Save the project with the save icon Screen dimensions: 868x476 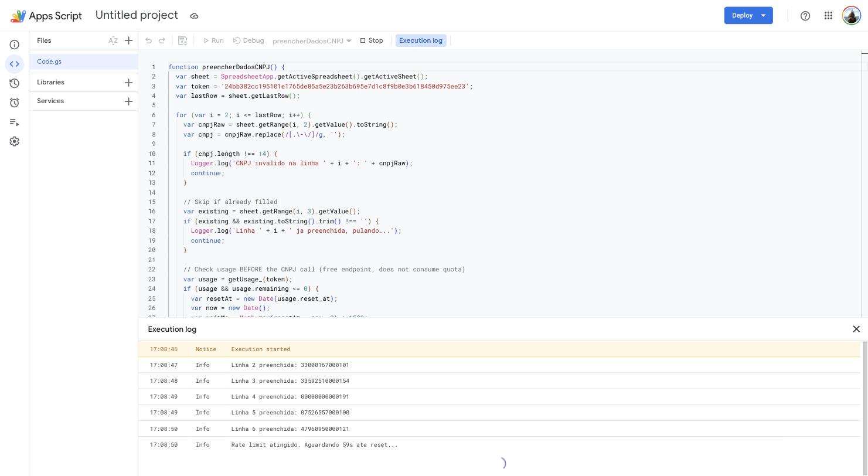point(182,40)
